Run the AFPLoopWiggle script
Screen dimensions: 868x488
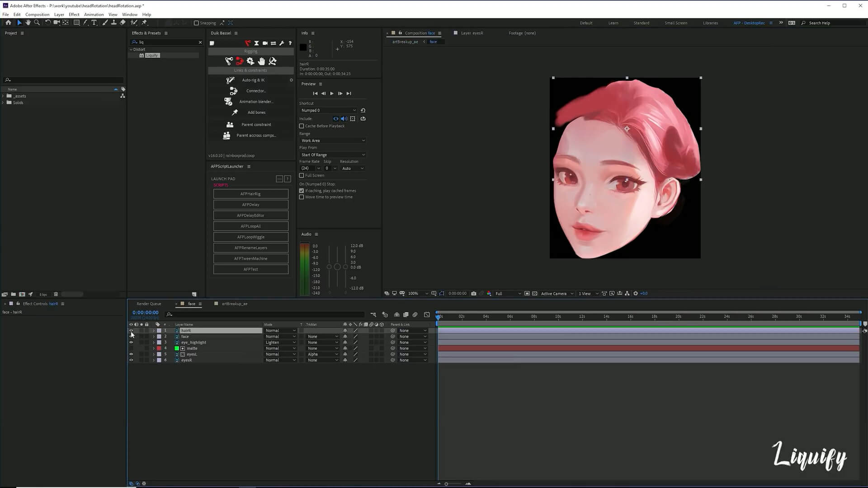point(251,237)
